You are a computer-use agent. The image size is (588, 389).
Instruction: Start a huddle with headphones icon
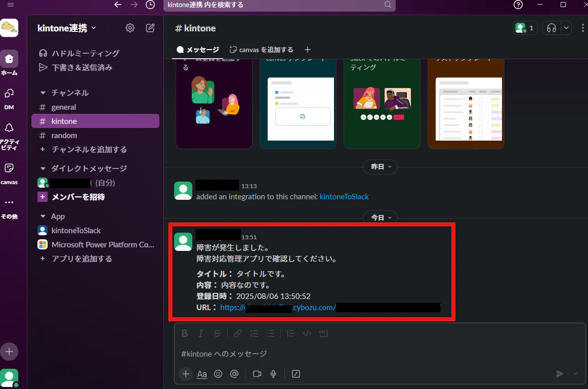point(551,28)
